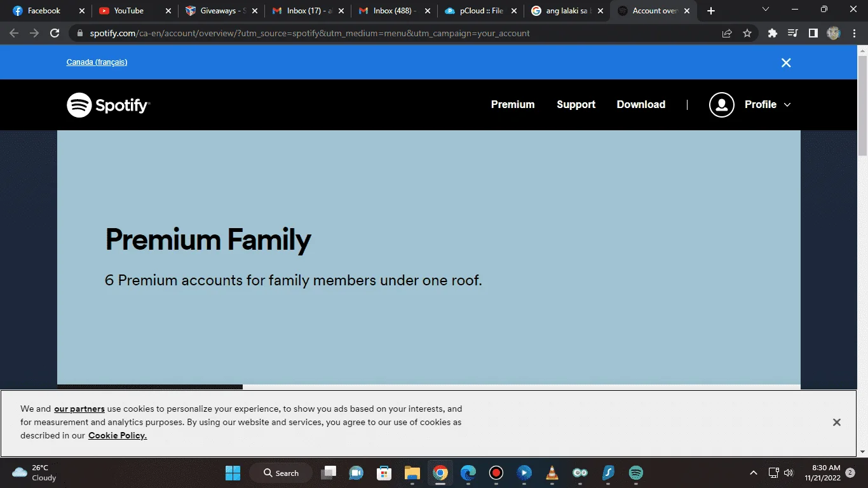868x488 pixels.
Task: Switch to the Giveaways browser tab
Action: [220, 11]
